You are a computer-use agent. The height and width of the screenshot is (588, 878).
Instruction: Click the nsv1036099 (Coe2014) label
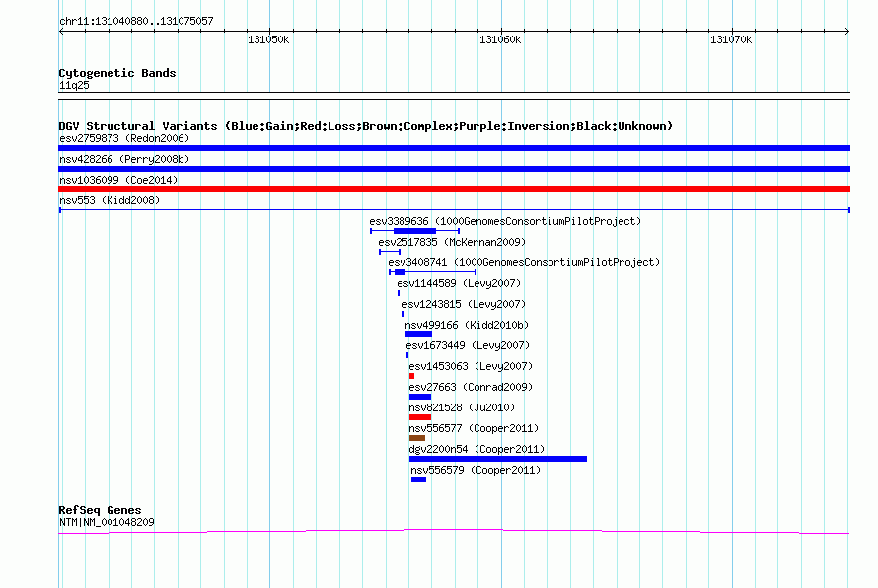(x=118, y=180)
